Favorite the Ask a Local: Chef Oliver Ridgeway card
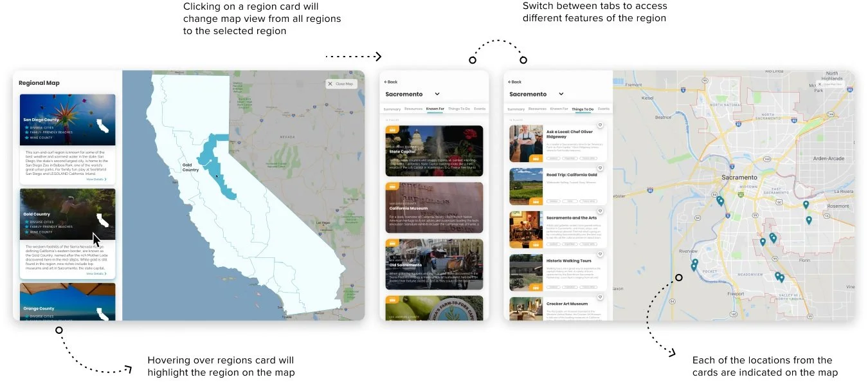Screen dimensions: 868x384 pyautogui.click(x=600, y=125)
